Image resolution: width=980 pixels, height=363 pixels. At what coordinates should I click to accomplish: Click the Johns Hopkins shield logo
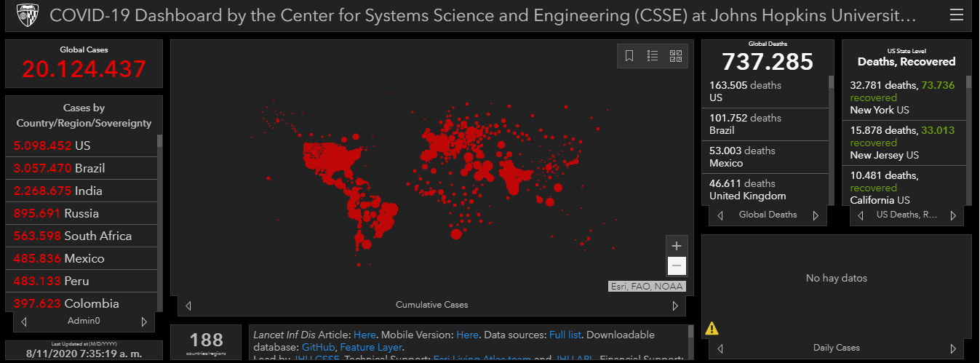click(x=27, y=15)
